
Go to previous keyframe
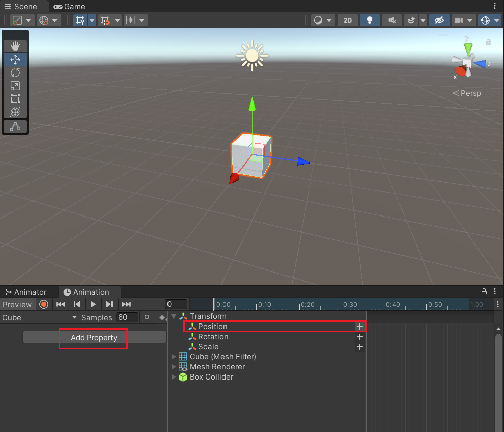pos(77,304)
